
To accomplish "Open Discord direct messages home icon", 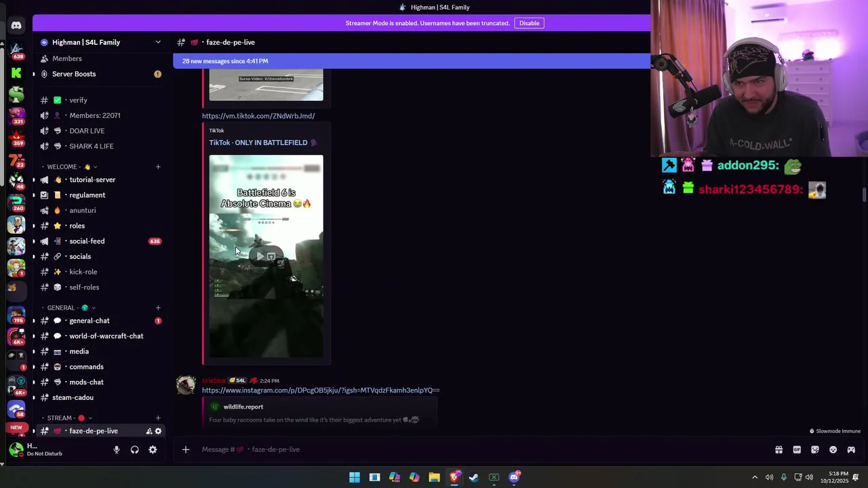I will click(16, 26).
